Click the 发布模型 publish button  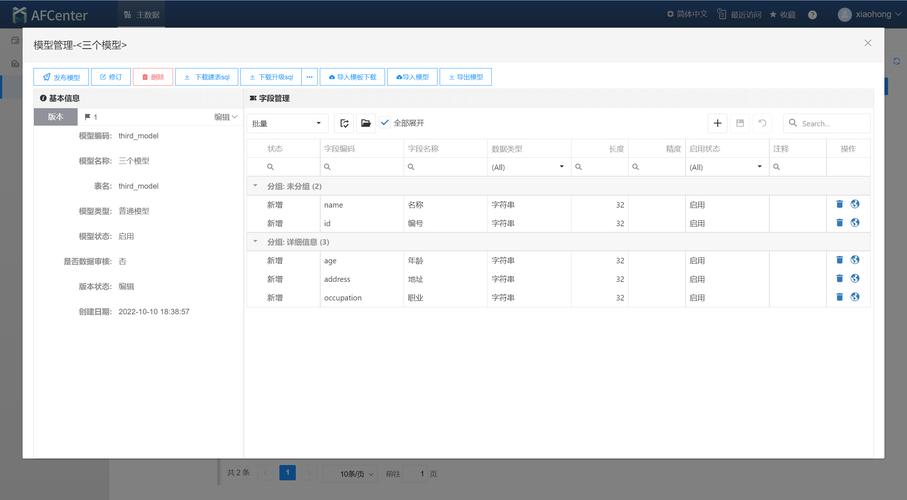pos(61,77)
